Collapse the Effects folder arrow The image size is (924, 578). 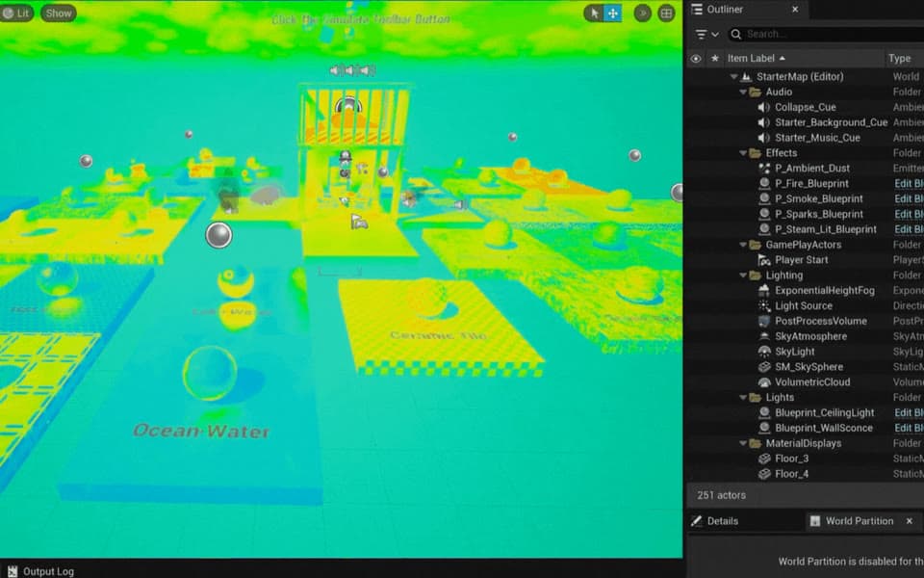pyautogui.click(x=743, y=153)
